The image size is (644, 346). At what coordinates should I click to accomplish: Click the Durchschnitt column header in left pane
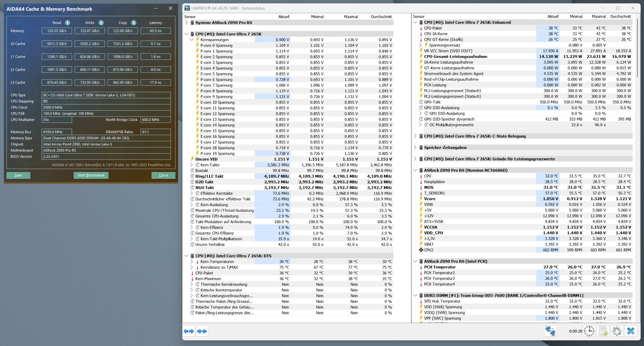tap(381, 17)
